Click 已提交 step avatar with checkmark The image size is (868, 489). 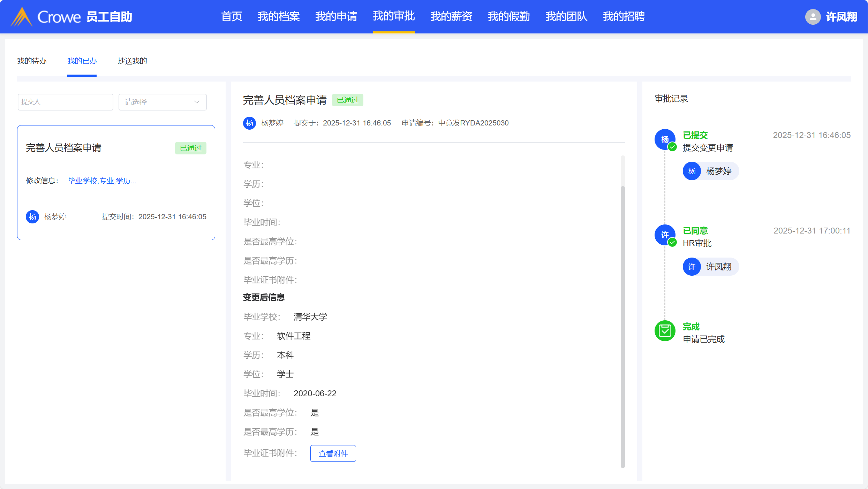(x=665, y=139)
